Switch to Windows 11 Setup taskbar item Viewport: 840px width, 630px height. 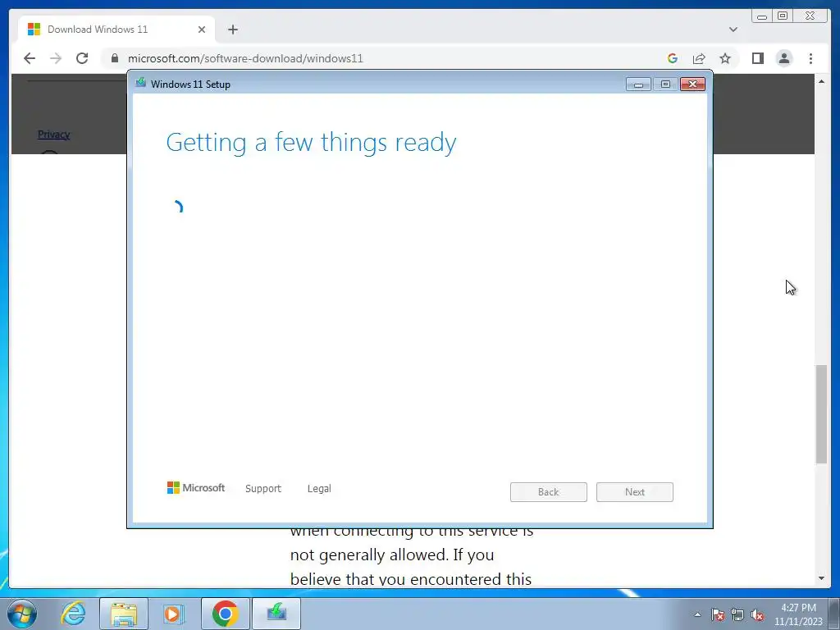tap(276, 614)
